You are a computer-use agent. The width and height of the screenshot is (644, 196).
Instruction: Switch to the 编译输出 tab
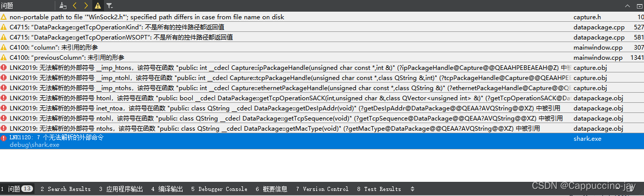pos(167,189)
